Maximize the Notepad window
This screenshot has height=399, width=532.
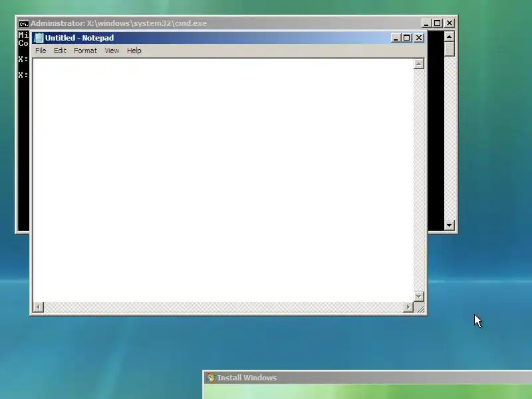pyautogui.click(x=406, y=38)
